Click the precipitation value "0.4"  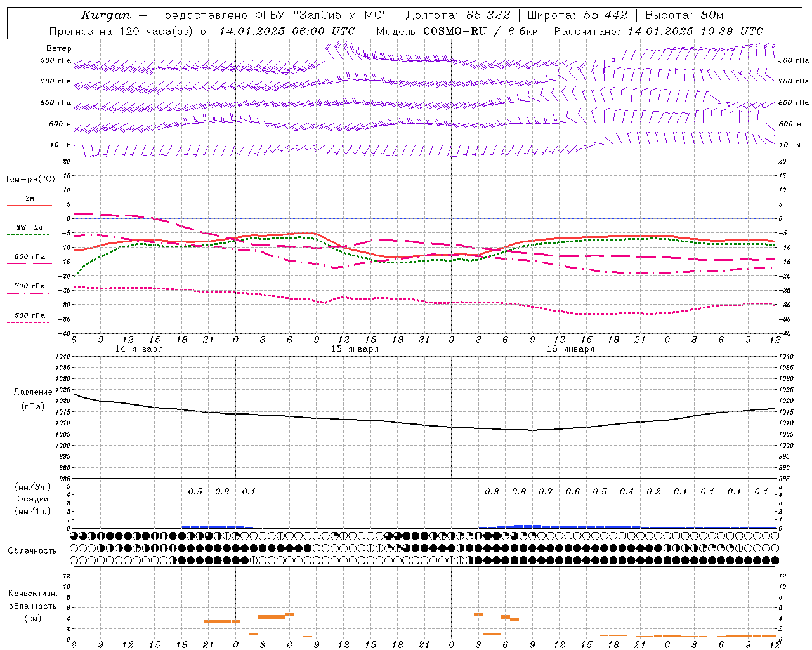click(x=627, y=491)
